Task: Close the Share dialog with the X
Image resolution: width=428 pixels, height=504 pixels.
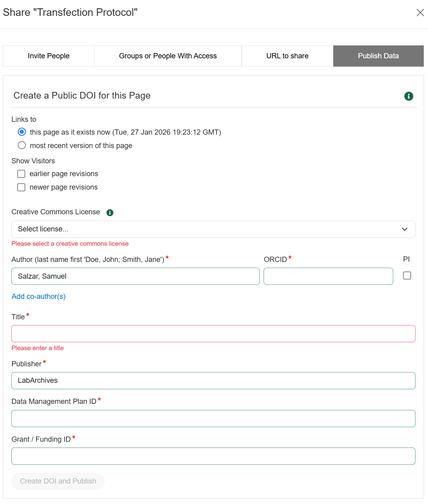Action: tap(420, 13)
